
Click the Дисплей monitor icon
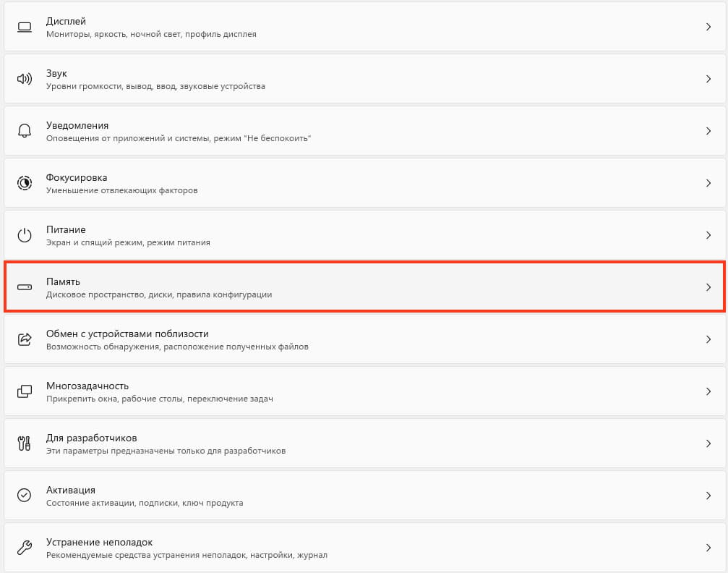[x=25, y=27]
